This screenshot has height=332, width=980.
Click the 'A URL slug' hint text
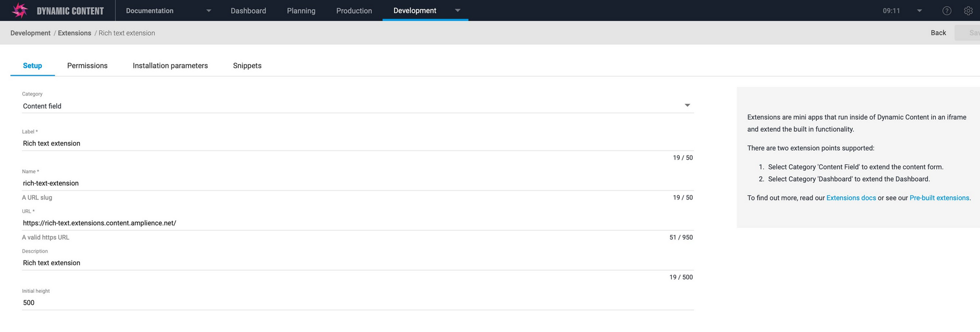click(x=37, y=198)
